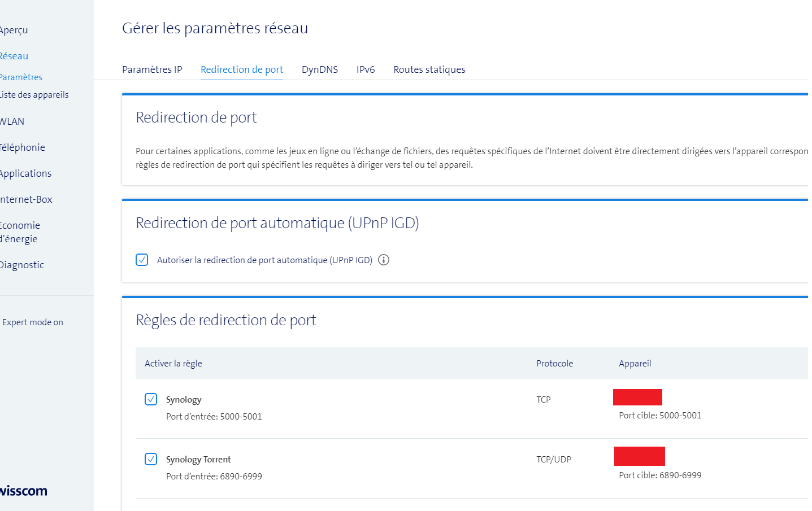Click the UPnP IGD info icon

point(384,260)
